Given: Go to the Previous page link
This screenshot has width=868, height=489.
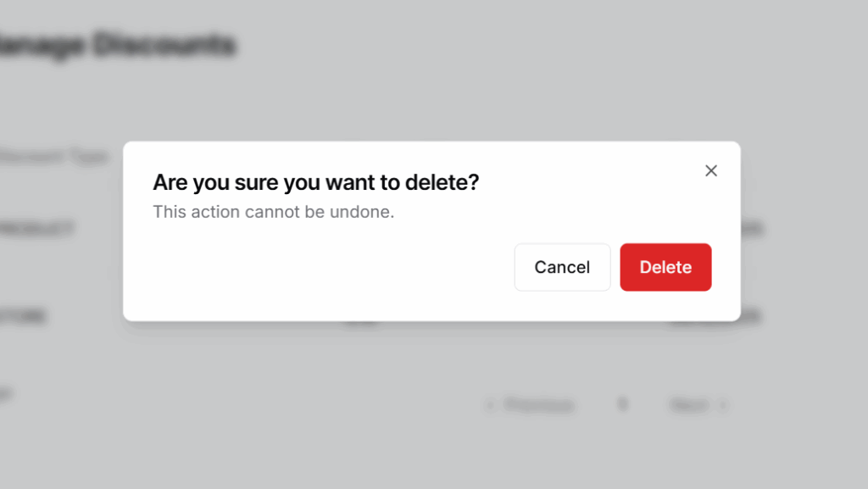Looking at the screenshot, I should [x=539, y=405].
